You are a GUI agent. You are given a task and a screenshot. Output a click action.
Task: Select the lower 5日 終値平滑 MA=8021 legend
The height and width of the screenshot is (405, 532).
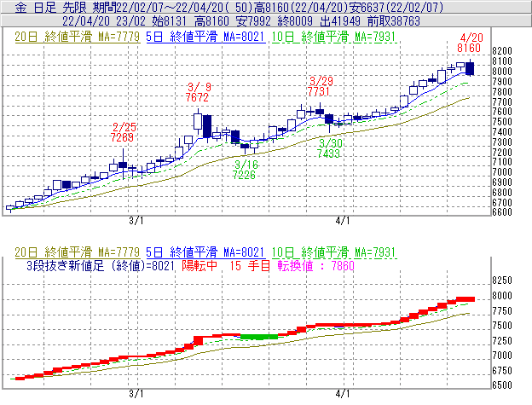[x=205, y=252]
